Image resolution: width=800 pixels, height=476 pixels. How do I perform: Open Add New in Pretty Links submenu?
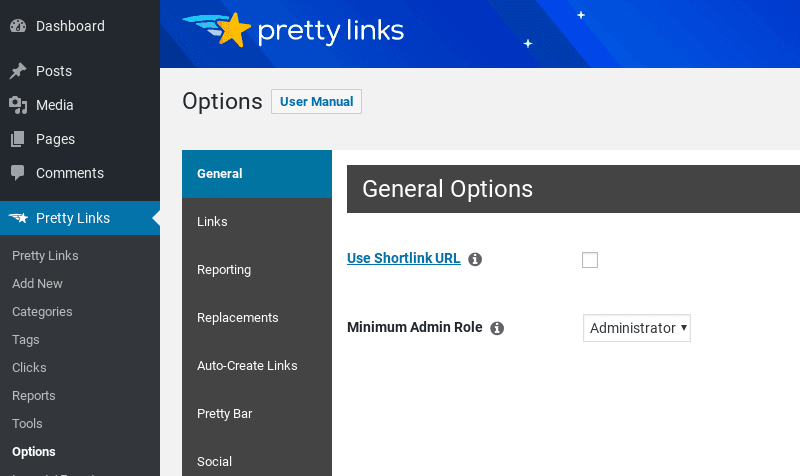point(37,284)
